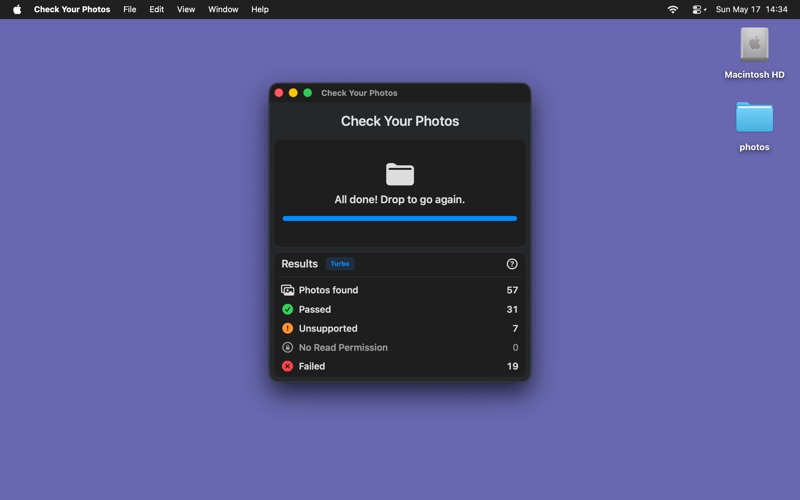This screenshot has width=800, height=500.
Task: Click the blue progress bar
Action: point(399,218)
